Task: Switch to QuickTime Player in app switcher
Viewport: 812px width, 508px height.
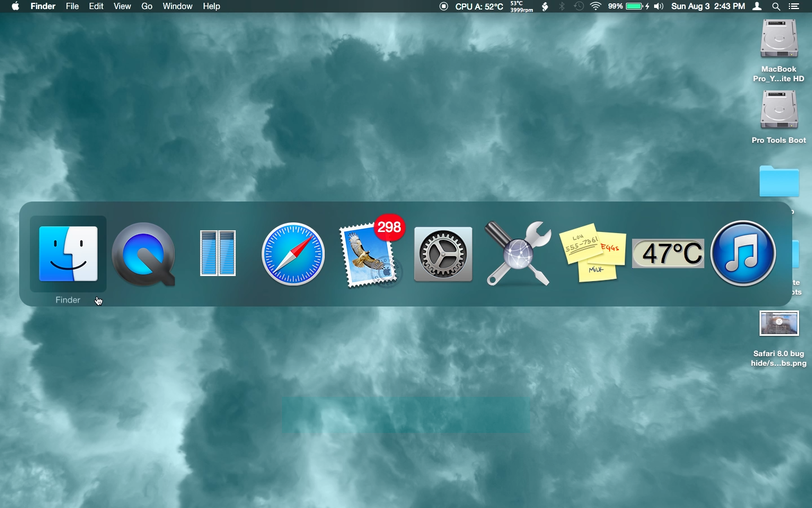Action: (143, 254)
